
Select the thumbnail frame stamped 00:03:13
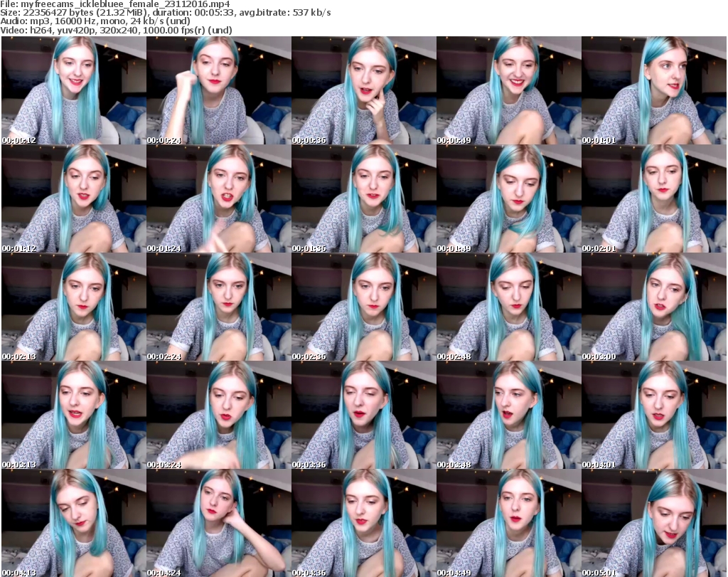pyautogui.click(x=74, y=415)
